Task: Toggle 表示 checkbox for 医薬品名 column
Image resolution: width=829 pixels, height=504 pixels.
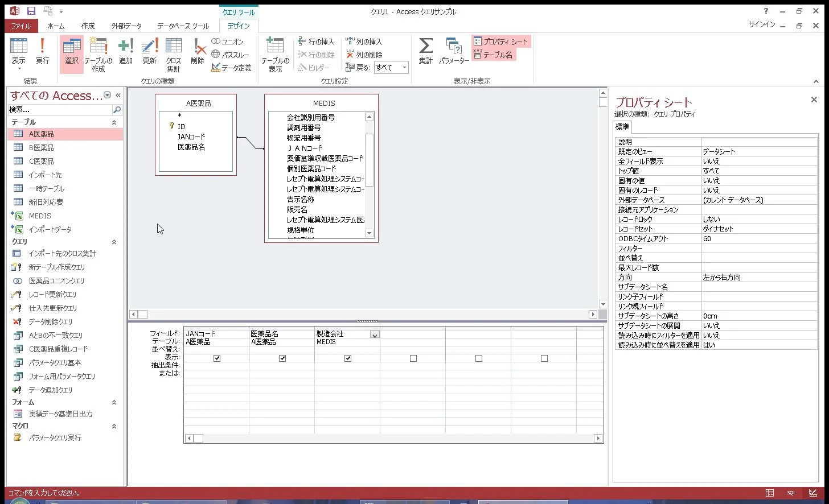Action: (x=282, y=358)
